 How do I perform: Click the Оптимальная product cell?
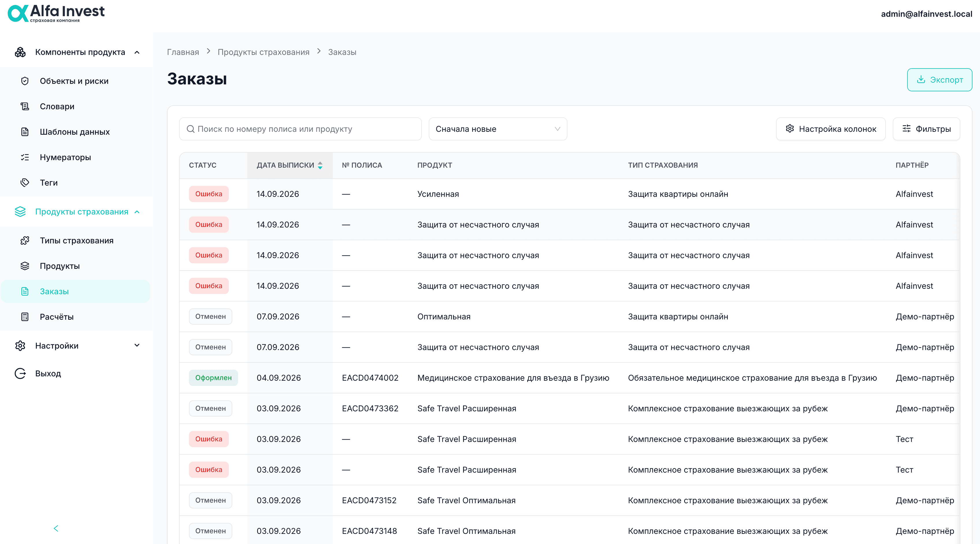tap(443, 317)
